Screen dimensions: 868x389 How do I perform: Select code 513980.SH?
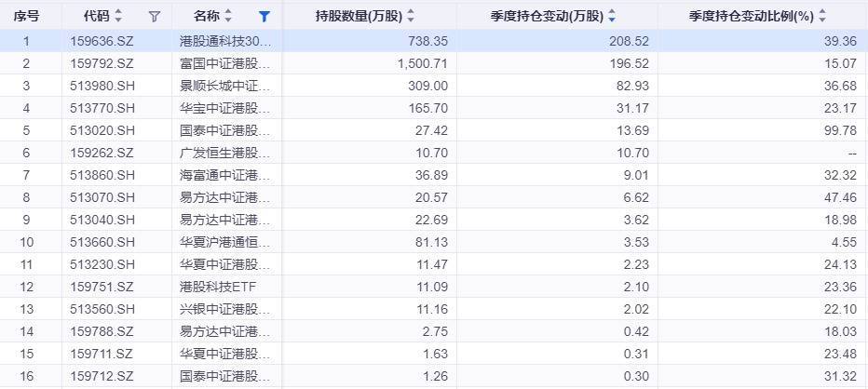pyautogui.click(x=102, y=86)
